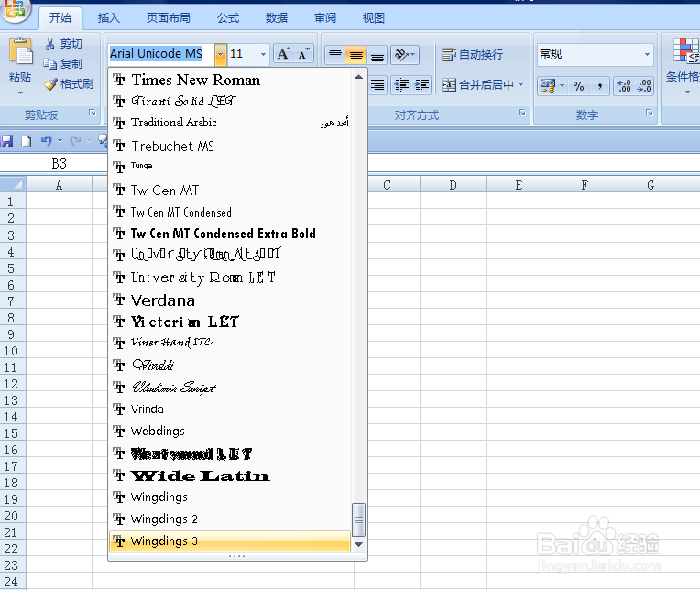700x590 pixels.
Task: Select Tw Cen MT Condensed Extra Bold
Action: tap(230, 234)
